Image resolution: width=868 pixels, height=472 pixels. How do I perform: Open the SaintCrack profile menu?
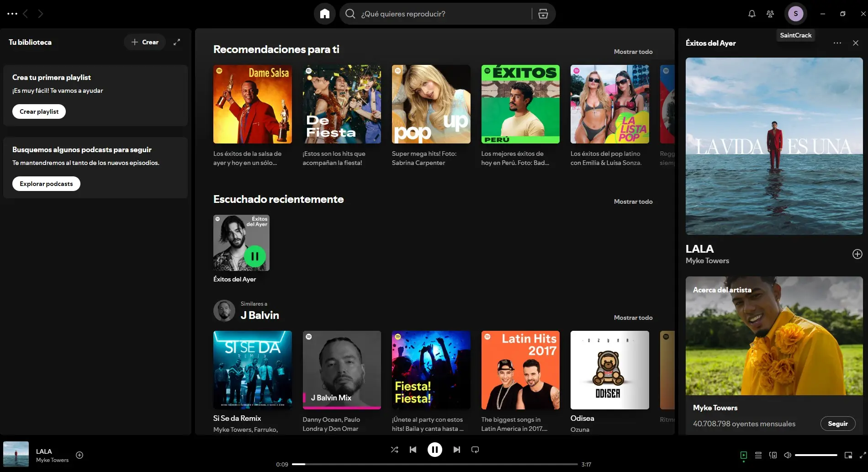click(796, 13)
